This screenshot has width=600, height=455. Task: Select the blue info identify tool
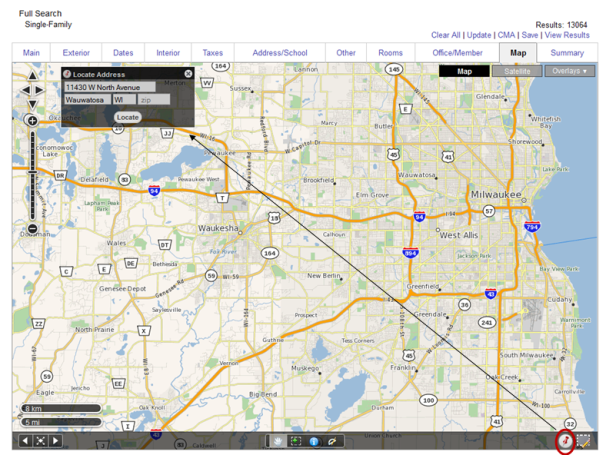click(x=314, y=441)
